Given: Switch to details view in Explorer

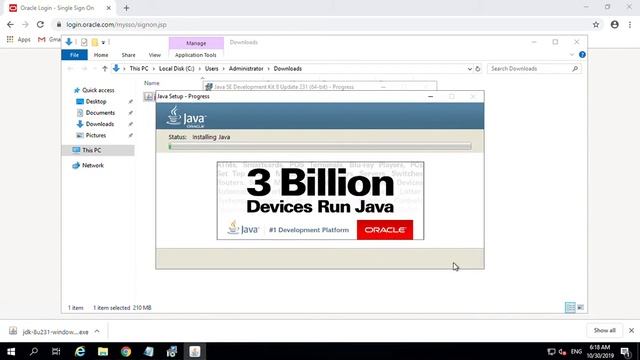Looking at the screenshot, I should (570, 307).
